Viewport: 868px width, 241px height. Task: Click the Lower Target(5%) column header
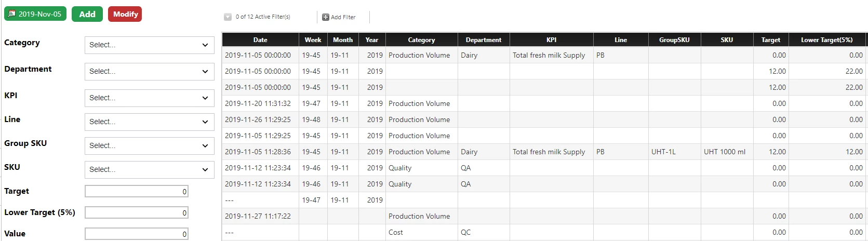coord(827,39)
